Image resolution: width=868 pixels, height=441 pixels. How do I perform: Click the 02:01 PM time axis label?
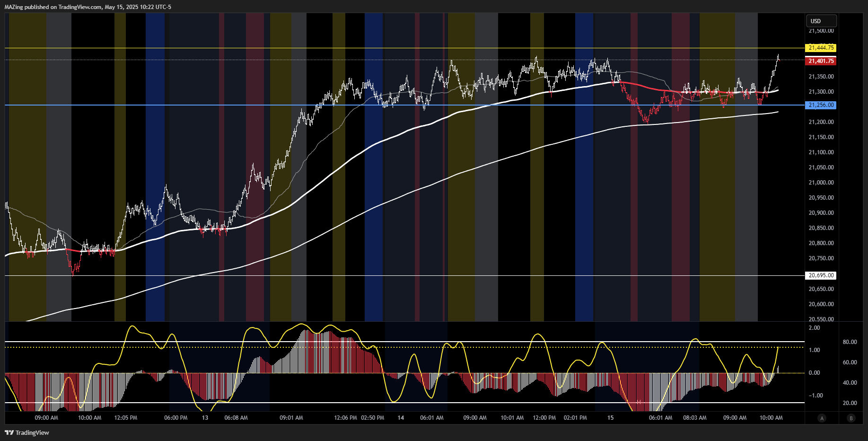tap(575, 418)
